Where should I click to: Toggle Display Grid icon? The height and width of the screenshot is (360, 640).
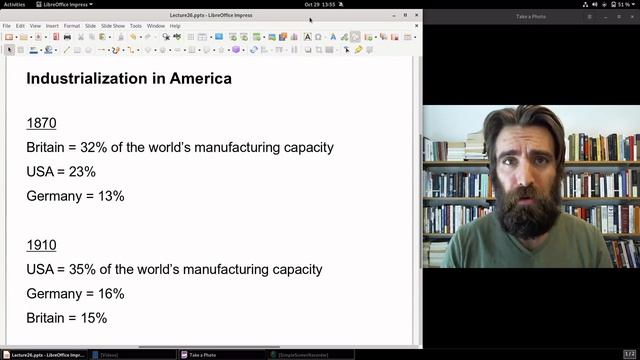click(x=191, y=37)
